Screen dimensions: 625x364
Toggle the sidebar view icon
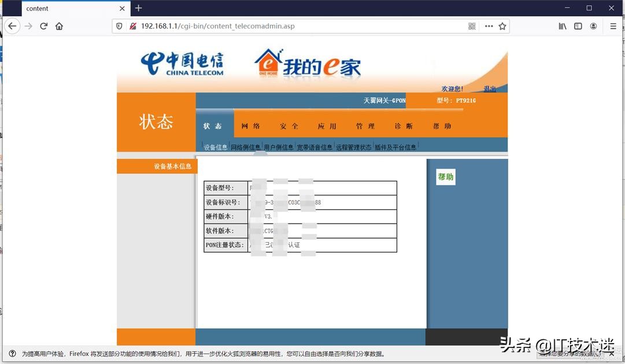[x=578, y=26]
